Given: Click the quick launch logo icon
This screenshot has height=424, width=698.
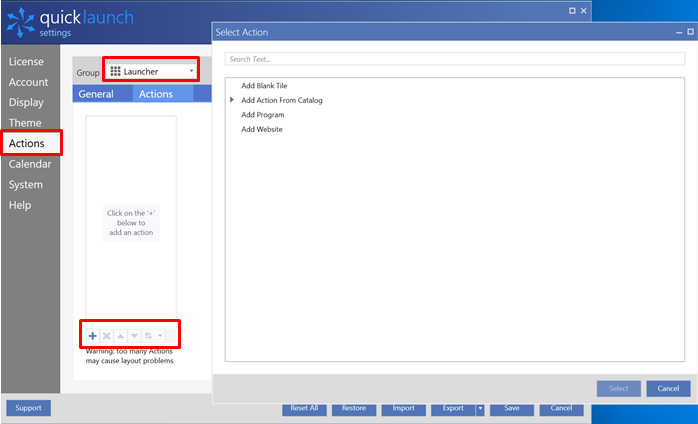Looking at the screenshot, I should coord(20,22).
